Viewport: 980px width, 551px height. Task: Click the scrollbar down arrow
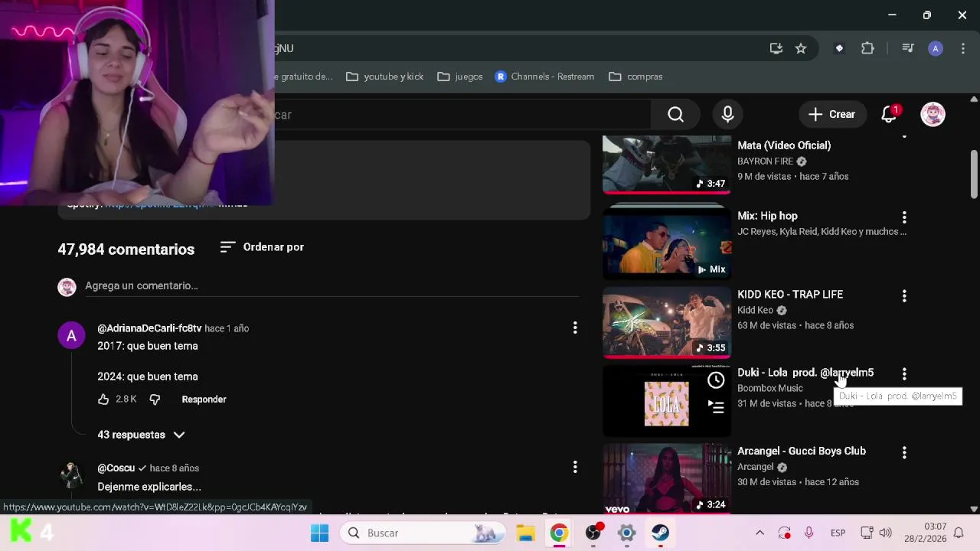pyautogui.click(x=974, y=509)
